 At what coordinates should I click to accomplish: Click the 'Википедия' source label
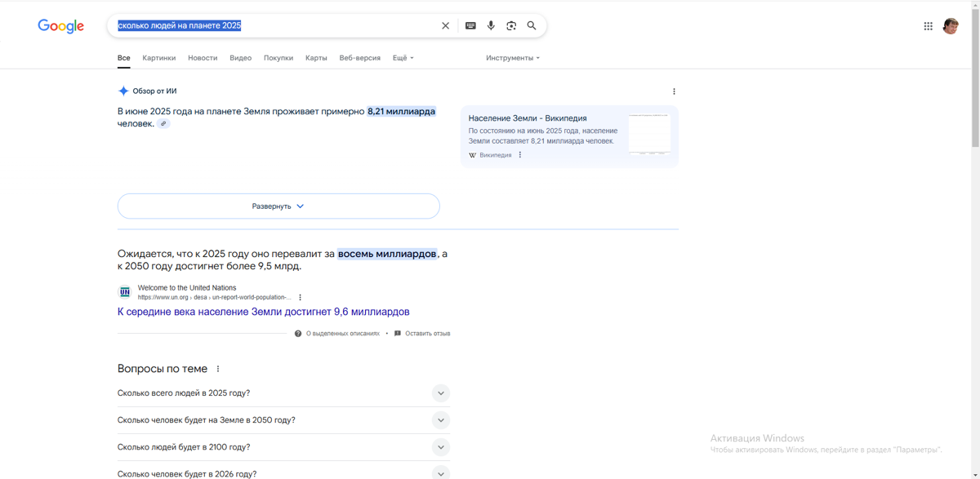pyautogui.click(x=496, y=155)
